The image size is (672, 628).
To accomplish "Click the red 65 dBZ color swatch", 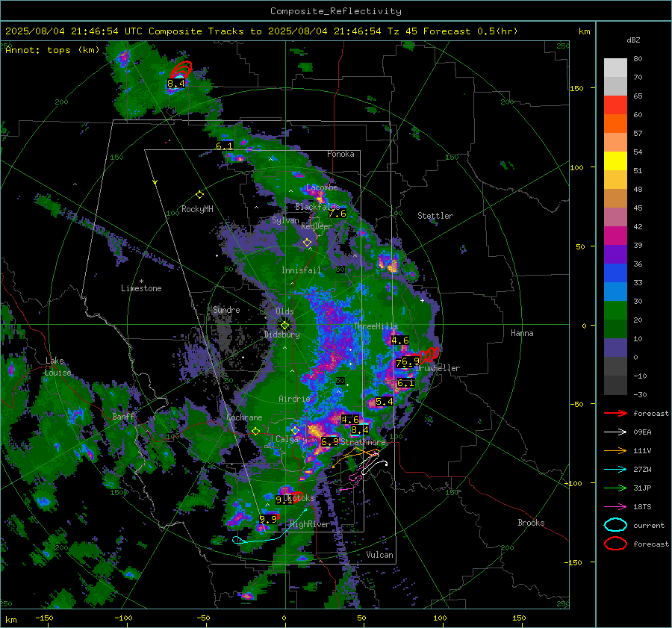I will point(615,105).
